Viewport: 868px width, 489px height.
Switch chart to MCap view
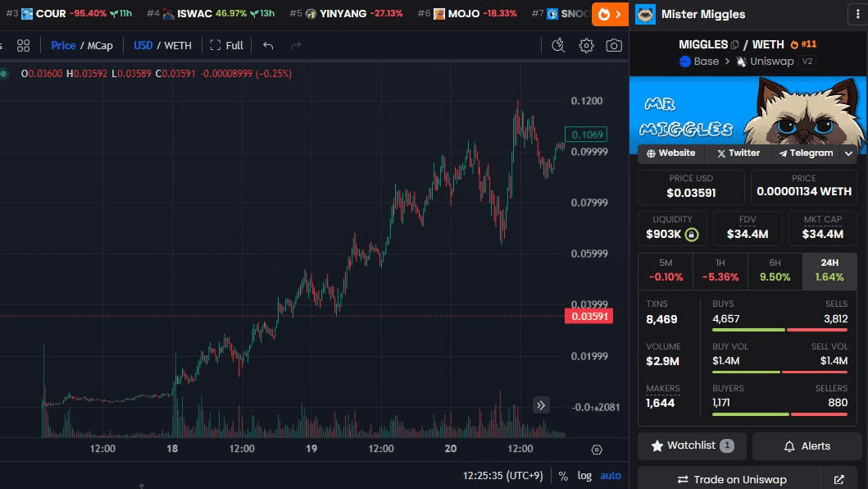tap(100, 45)
